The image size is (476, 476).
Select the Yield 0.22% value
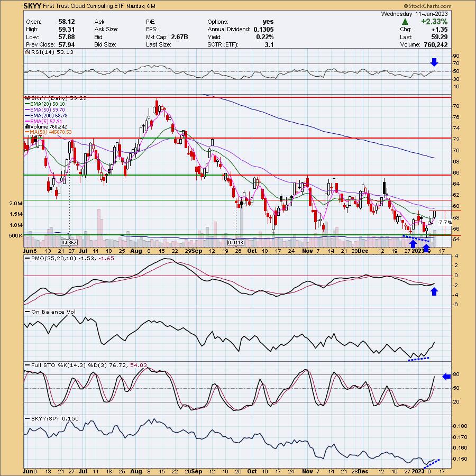(264, 37)
